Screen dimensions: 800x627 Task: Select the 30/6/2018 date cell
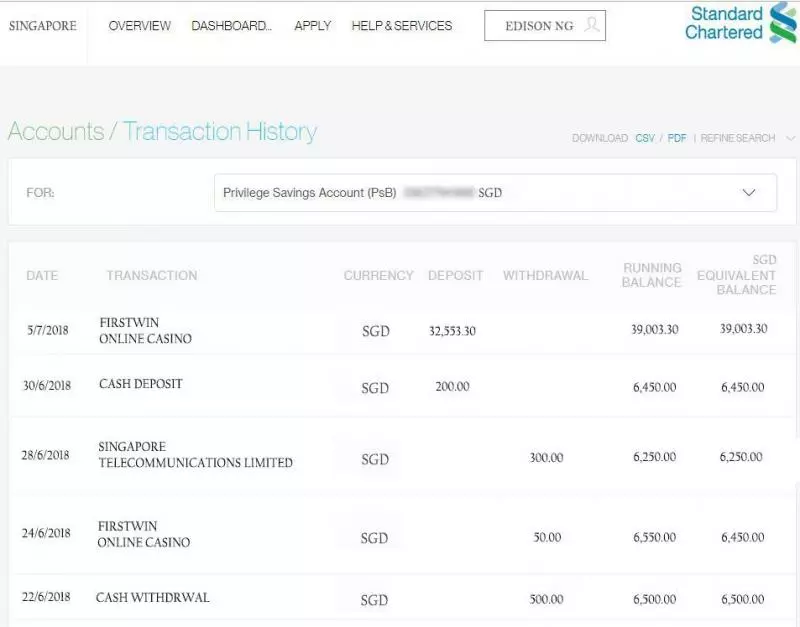[46, 385]
